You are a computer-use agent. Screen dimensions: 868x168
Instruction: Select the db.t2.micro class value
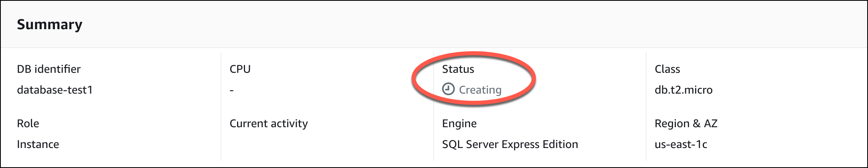[x=683, y=90]
